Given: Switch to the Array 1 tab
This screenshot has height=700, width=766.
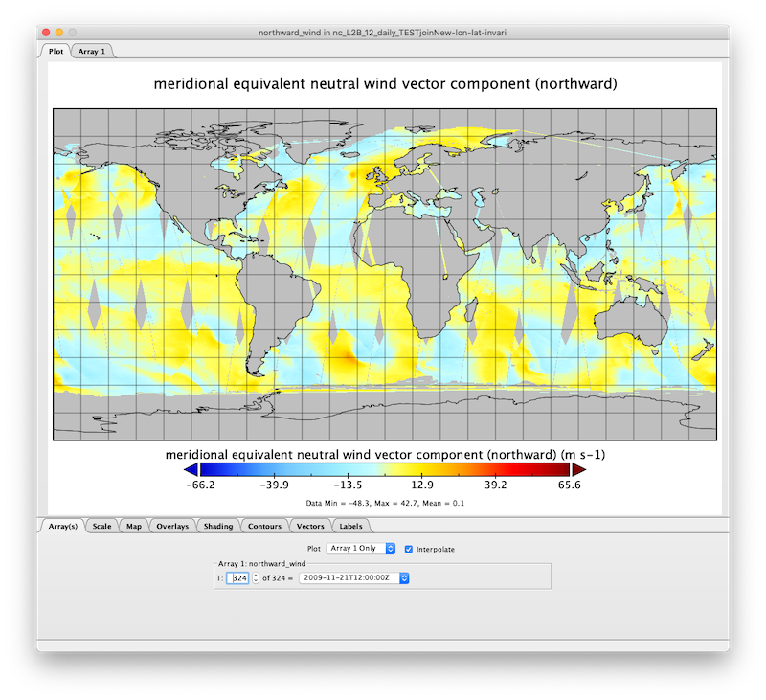Looking at the screenshot, I should (92, 51).
